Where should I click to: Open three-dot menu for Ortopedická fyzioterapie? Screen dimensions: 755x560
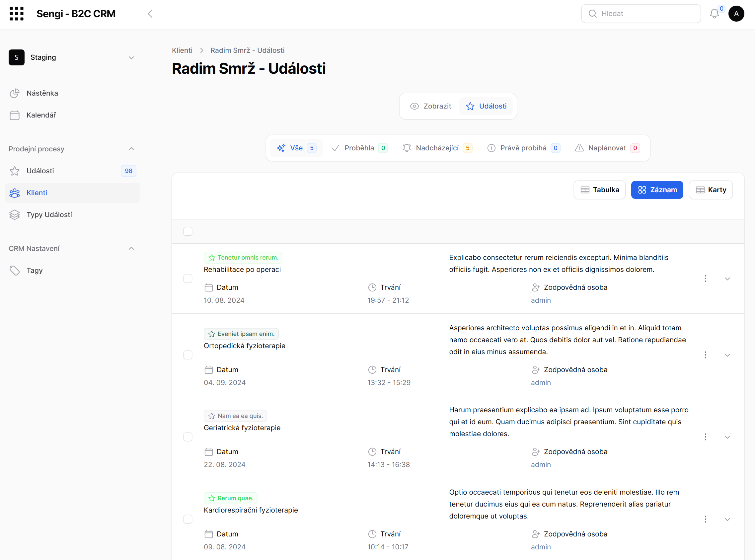706,355
